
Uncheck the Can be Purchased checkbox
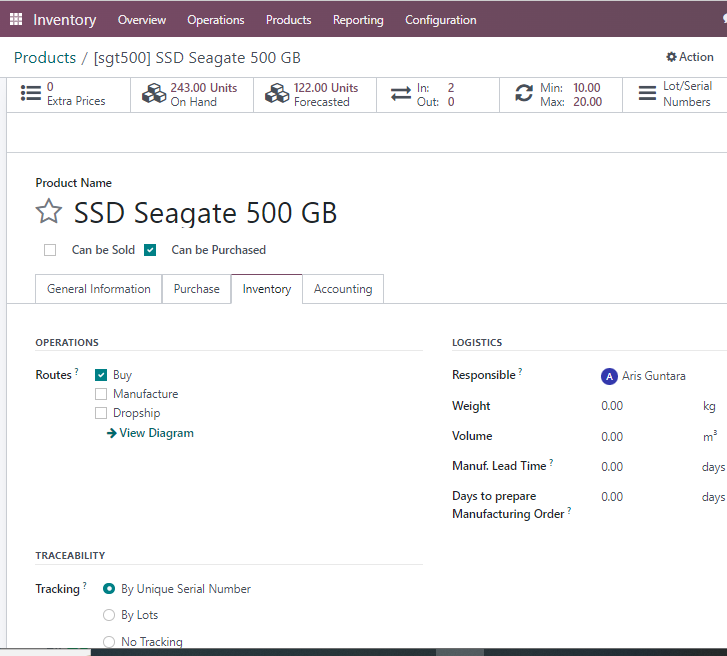pos(150,250)
